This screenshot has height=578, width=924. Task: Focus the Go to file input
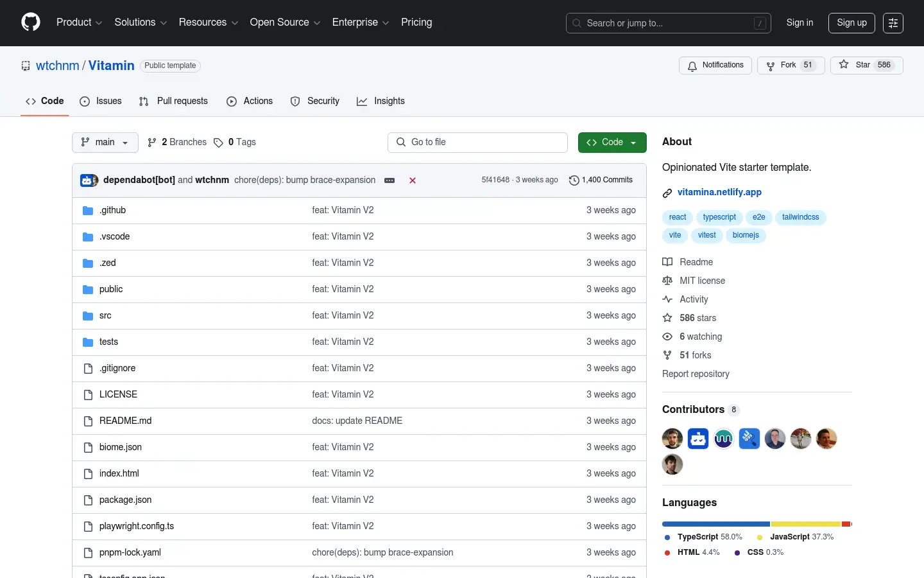477,143
